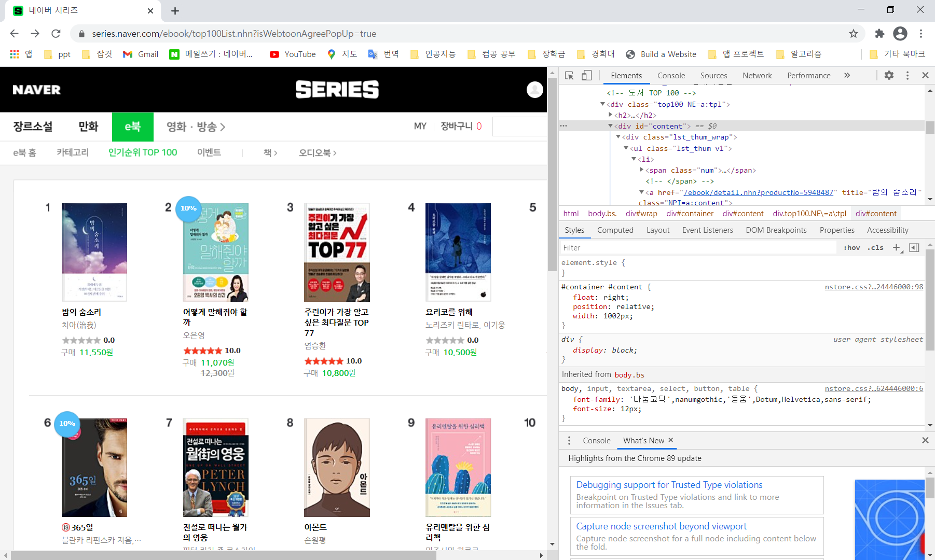Open the Chrome three-dot menu
This screenshot has width=935, height=560.
click(921, 34)
